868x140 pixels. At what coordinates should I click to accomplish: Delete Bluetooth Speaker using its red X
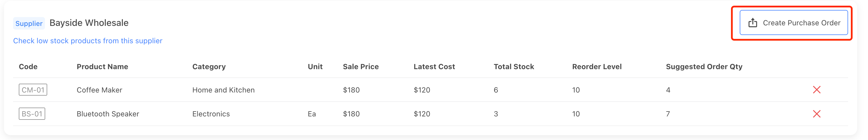[817, 114]
